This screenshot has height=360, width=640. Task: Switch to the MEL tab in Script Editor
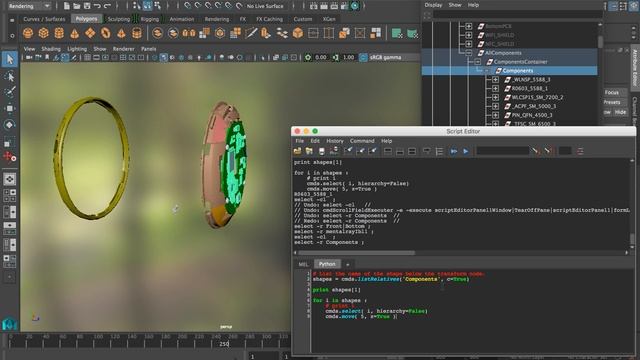[x=303, y=264]
